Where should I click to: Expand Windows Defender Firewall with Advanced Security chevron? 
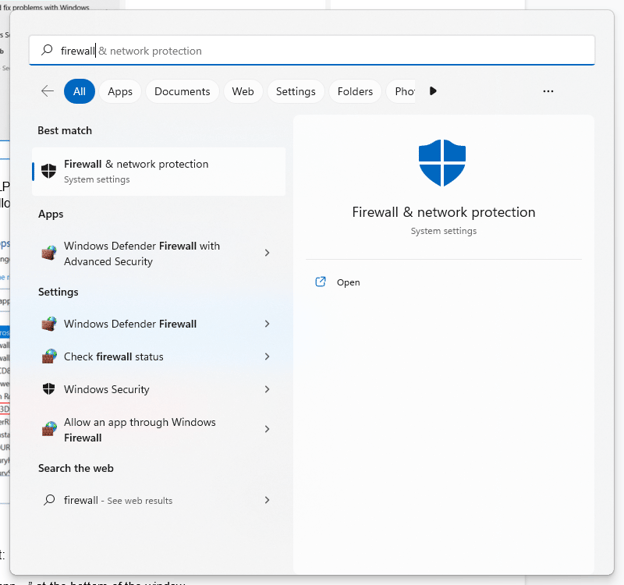pos(267,253)
